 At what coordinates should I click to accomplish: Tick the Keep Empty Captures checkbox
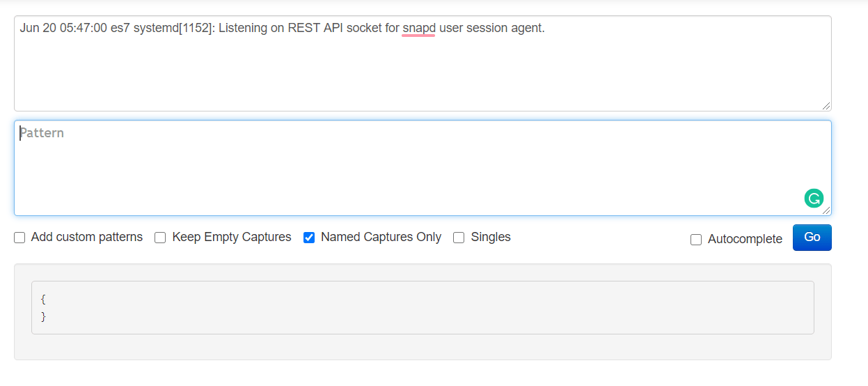[160, 238]
